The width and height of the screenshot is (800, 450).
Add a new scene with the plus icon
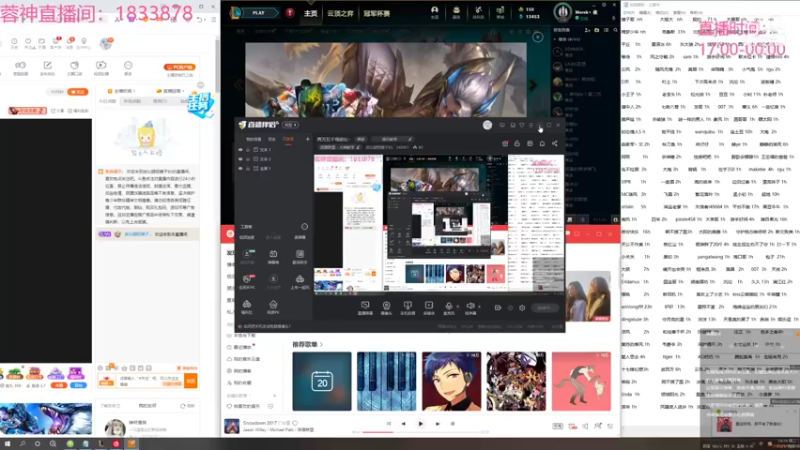click(308, 139)
